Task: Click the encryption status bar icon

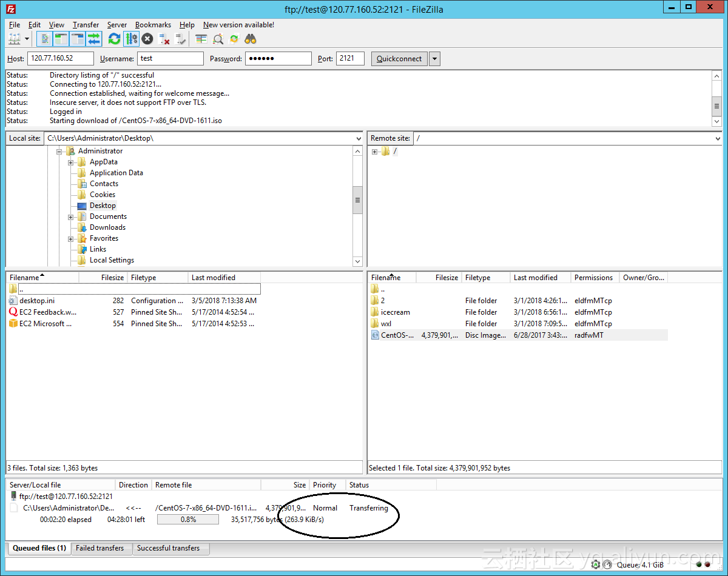Action: click(596, 564)
